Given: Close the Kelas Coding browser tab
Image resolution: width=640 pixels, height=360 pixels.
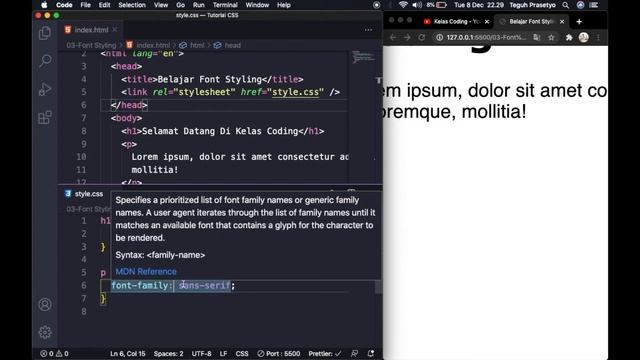Looking at the screenshot, I should click(487, 22).
